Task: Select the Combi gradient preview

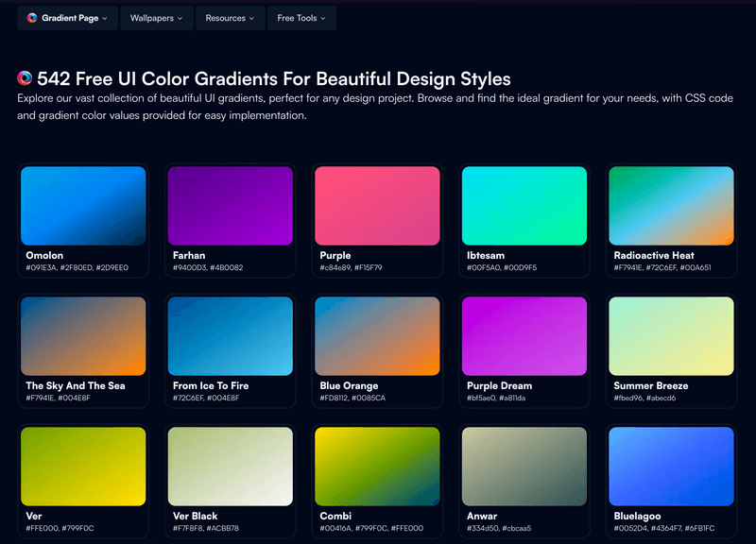Action: point(377,463)
